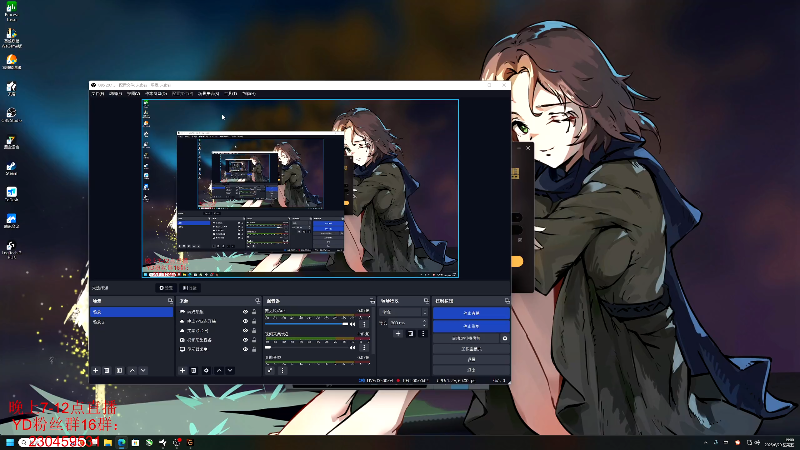Open the 编辑 (Edit) menu

click(115, 94)
